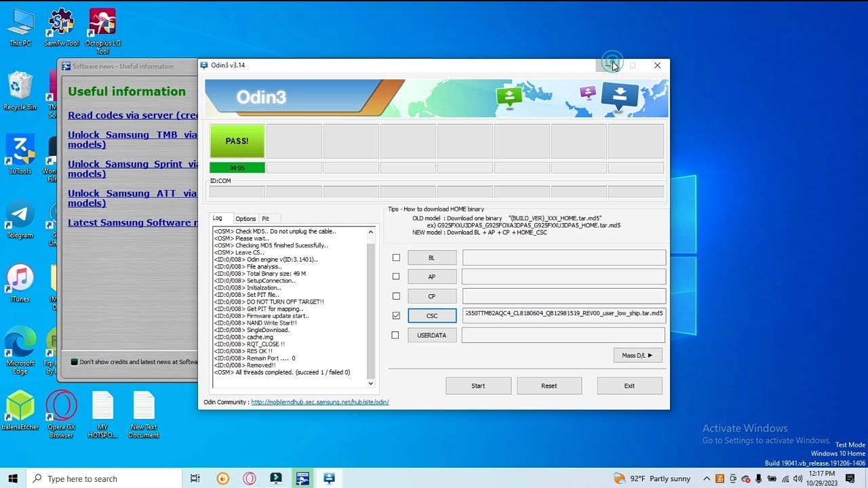Click log scrollbar down arrow
Image resolution: width=868 pixels, height=488 pixels.
click(370, 384)
